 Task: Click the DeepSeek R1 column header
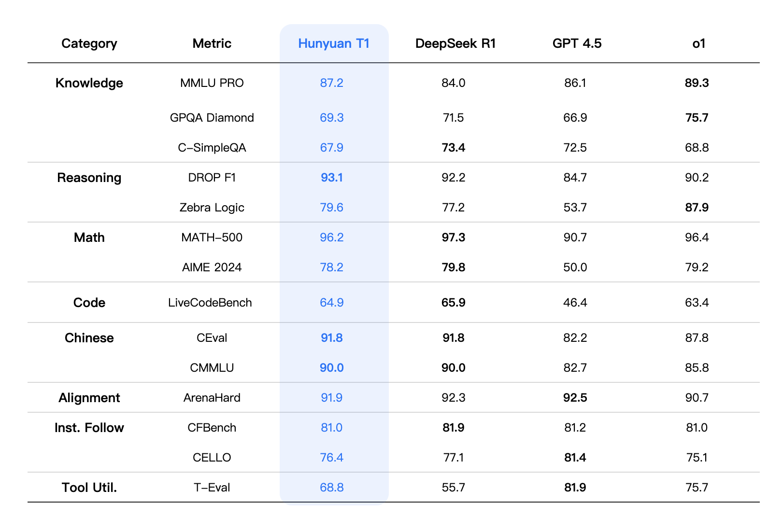click(x=455, y=43)
